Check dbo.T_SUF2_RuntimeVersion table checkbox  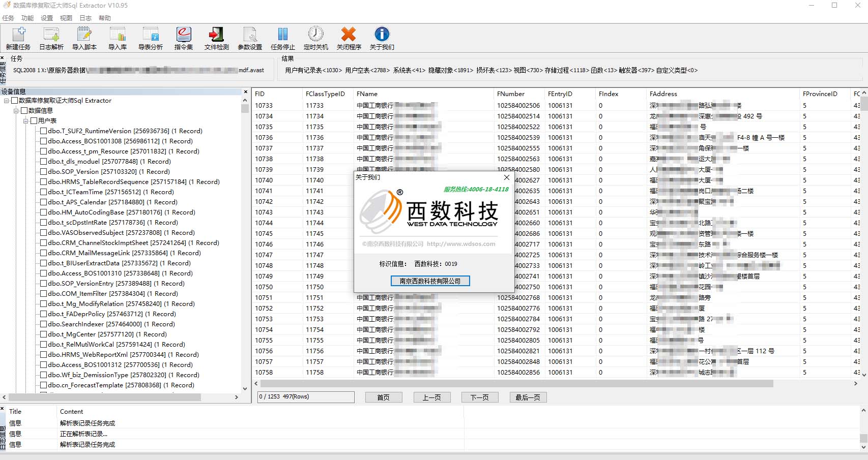44,131
